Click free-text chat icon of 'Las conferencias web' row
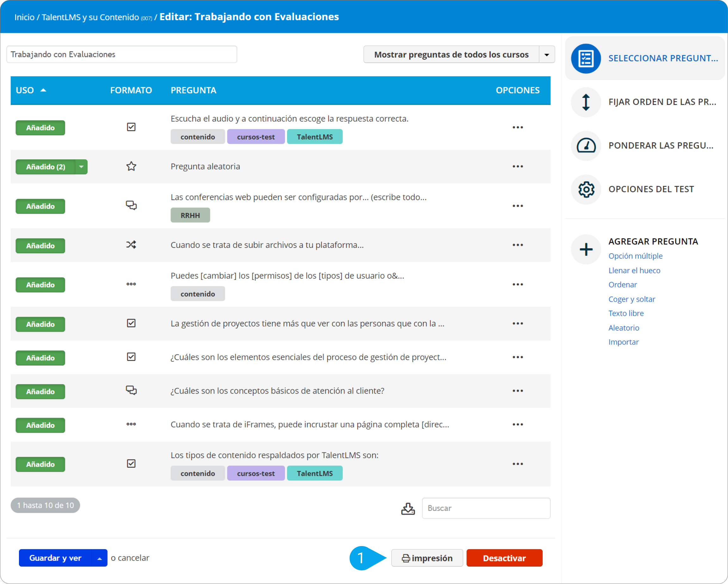The image size is (728, 584). (x=131, y=205)
